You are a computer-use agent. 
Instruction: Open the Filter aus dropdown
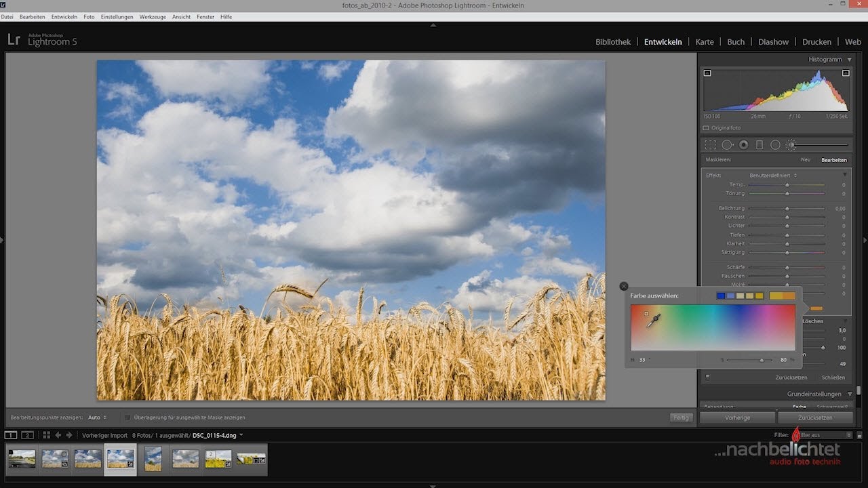pyautogui.click(x=825, y=435)
